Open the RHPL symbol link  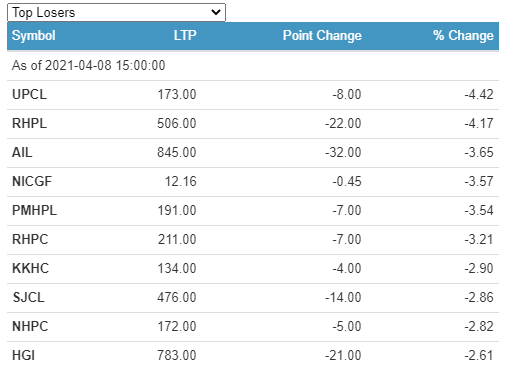click(x=29, y=124)
